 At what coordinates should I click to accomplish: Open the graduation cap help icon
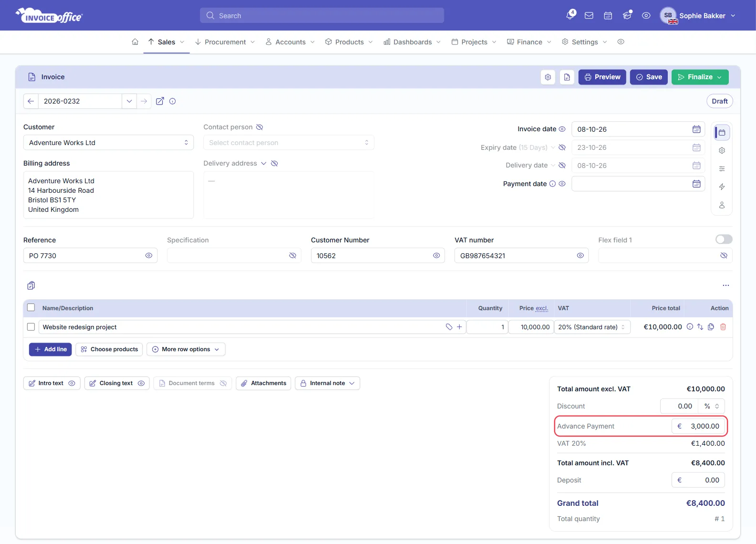[627, 16]
